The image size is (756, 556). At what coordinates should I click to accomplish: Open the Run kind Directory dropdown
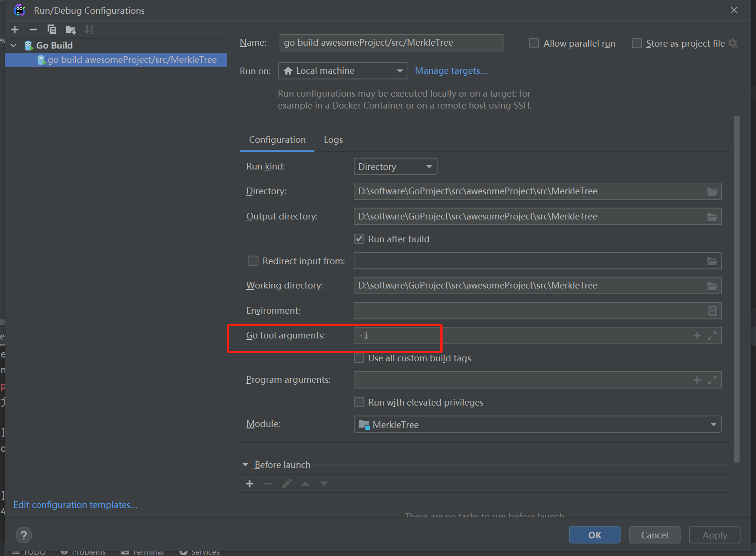coord(395,167)
